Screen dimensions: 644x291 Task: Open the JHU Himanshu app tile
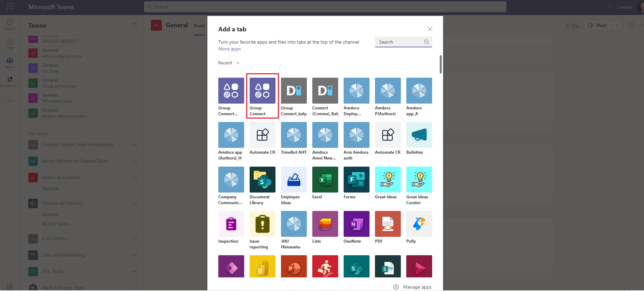(294, 230)
